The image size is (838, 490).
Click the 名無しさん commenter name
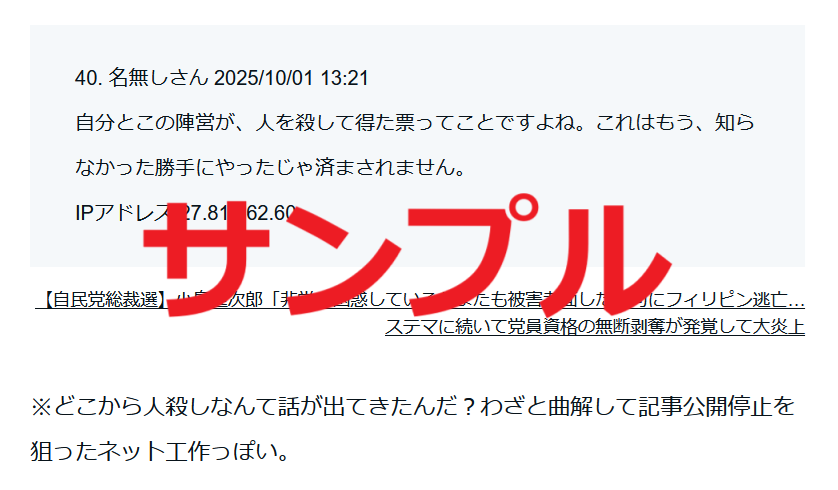pos(158,78)
